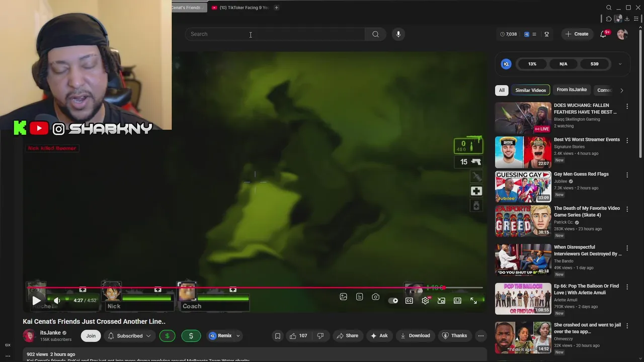Open itsJanke channel avatar

pyautogui.click(x=29, y=336)
